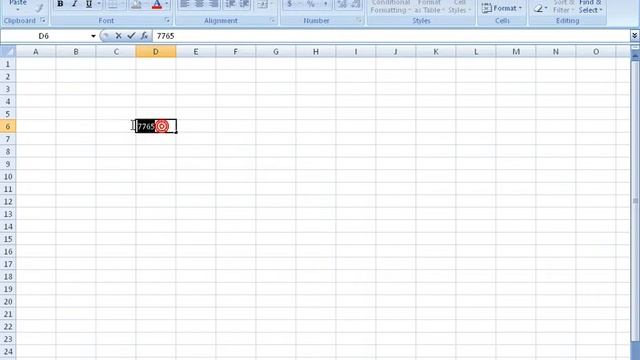Viewport: 640px width, 360px height.
Task: Select row 6 header
Action: (8, 127)
